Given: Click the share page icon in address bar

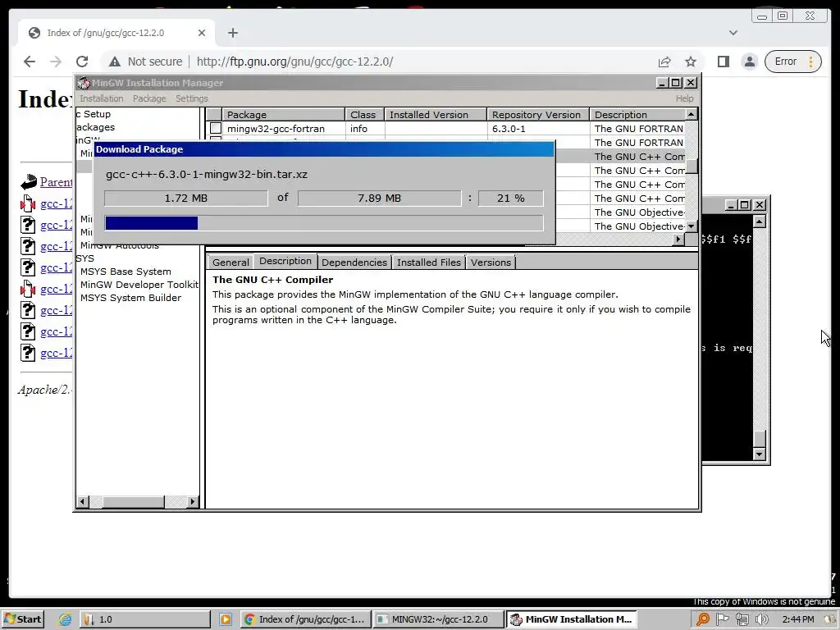Looking at the screenshot, I should (x=664, y=62).
